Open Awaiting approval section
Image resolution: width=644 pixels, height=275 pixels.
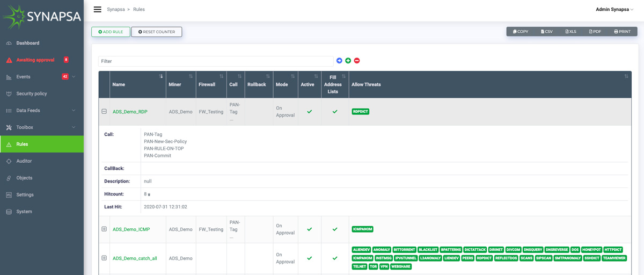click(x=35, y=60)
